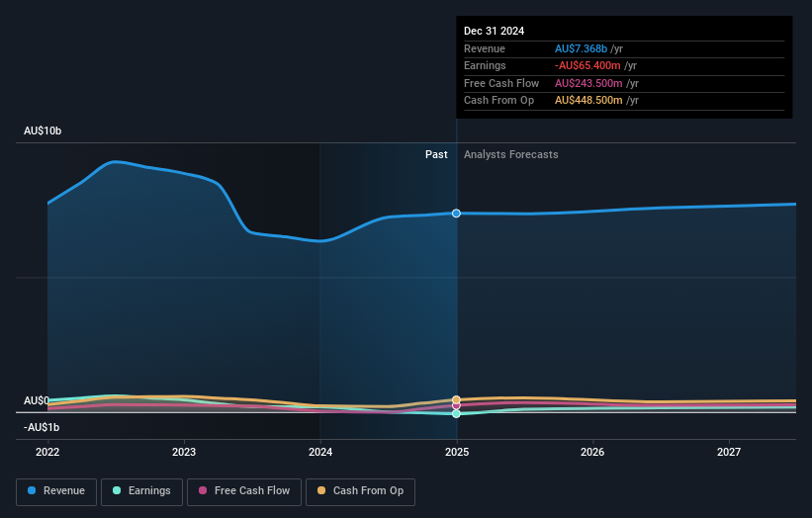Click the Cash From Op row label in tooltip
Image resolution: width=812 pixels, height=518 pixels.
[498, 101]
